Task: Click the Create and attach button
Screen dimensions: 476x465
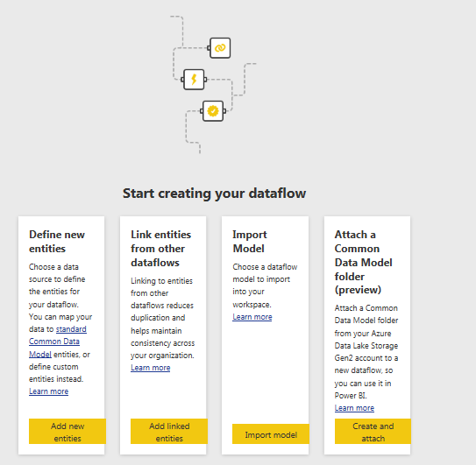Action: pyautogui.click(x=373, y=432)
